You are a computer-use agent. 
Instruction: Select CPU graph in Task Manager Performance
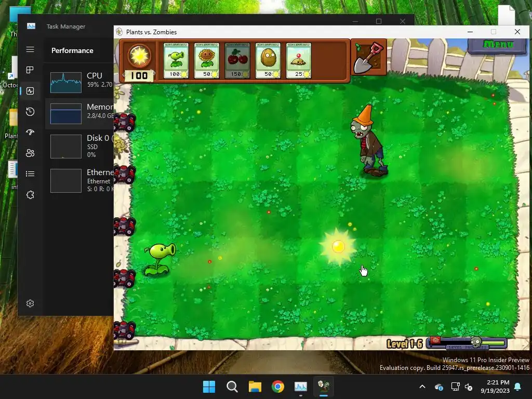coord(66,83)
